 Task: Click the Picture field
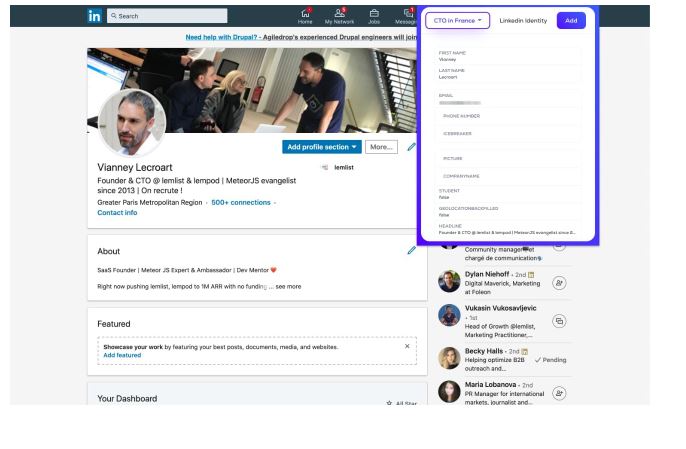pos(509,158)
